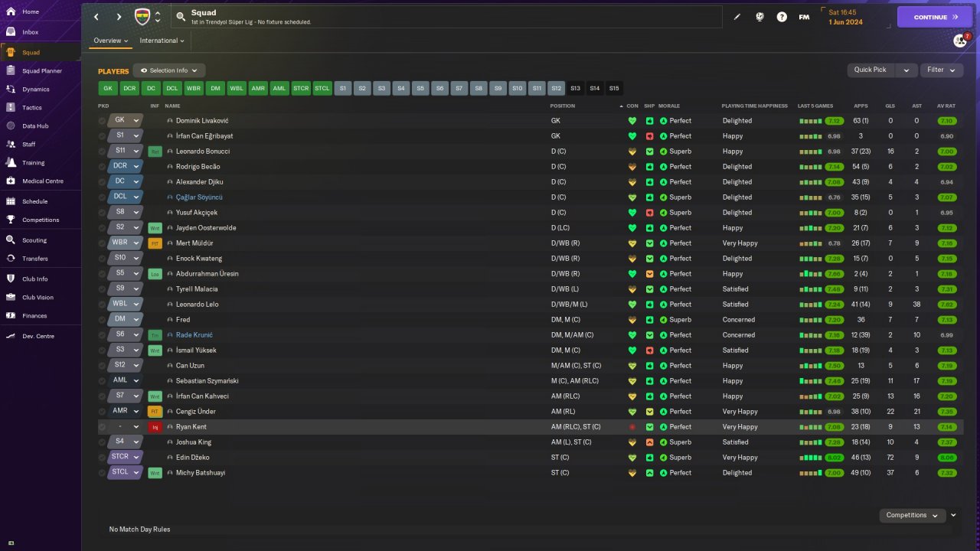Open the S11 position dropdown for Bonucci

pos(126,151)
